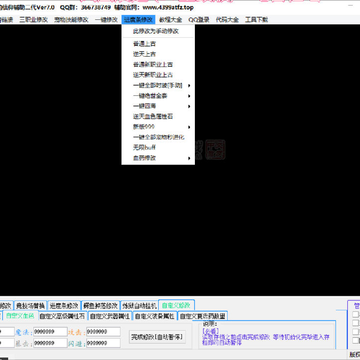360x360 pixels.
Task: Open the sub-tab between 自定义血药 and 自定义武器属性
Action: (x=62, y=316)
